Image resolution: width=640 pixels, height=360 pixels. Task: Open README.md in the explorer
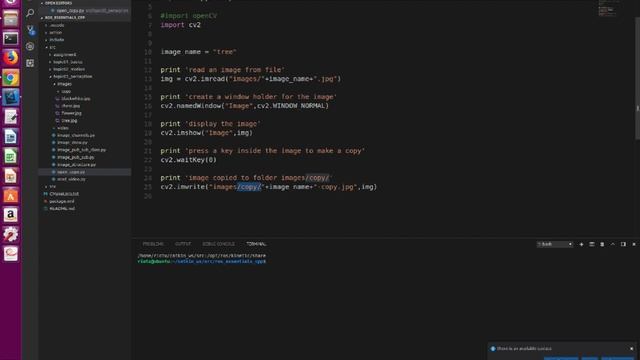point(62,209)
